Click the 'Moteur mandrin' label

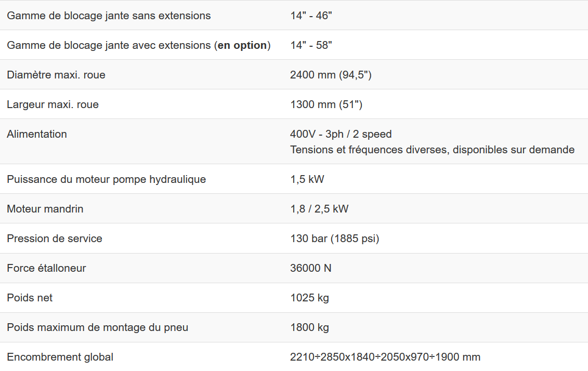[x=45, y=209]
